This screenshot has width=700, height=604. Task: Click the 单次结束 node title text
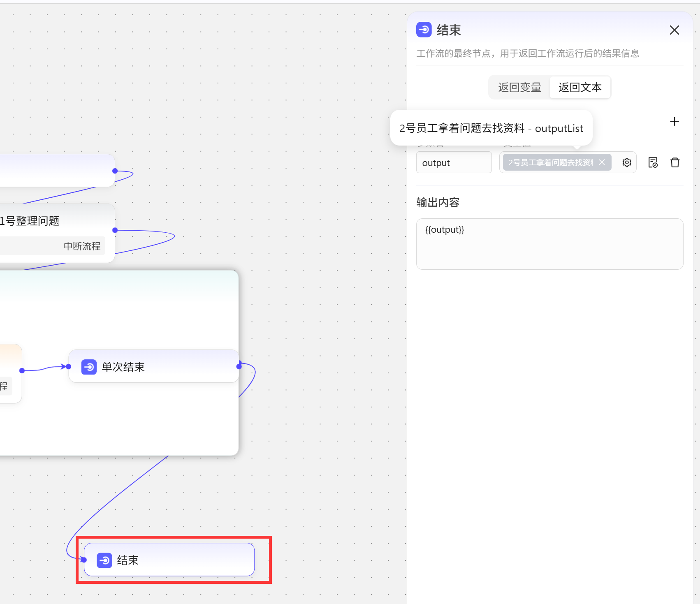coord(123,367)
